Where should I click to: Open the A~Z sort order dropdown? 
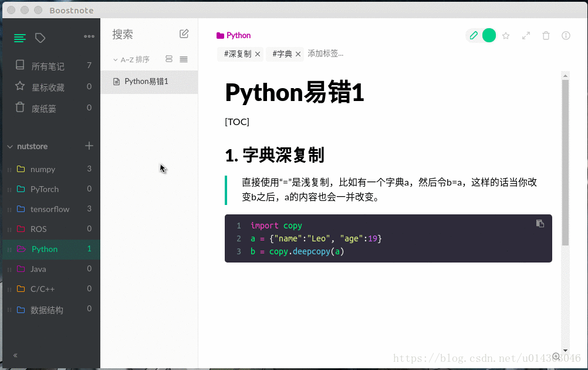point(131,59)
